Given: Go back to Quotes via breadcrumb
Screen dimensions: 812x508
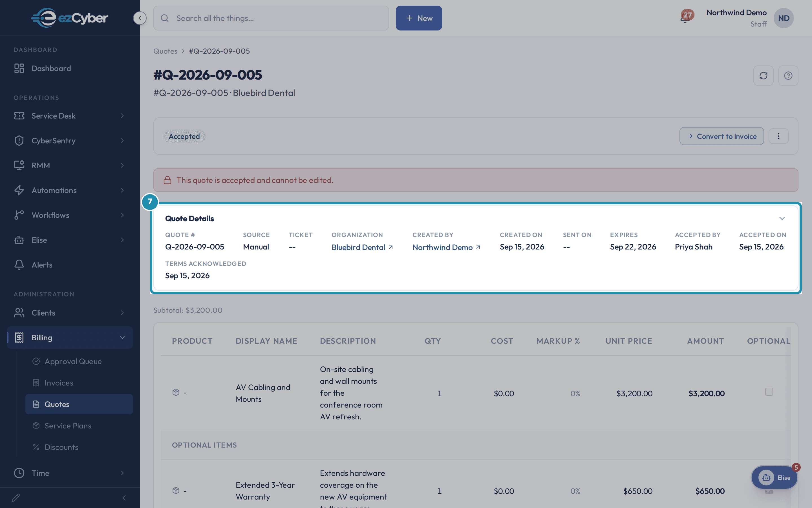Looking at the screenshot, I should [x=165, y=51].
